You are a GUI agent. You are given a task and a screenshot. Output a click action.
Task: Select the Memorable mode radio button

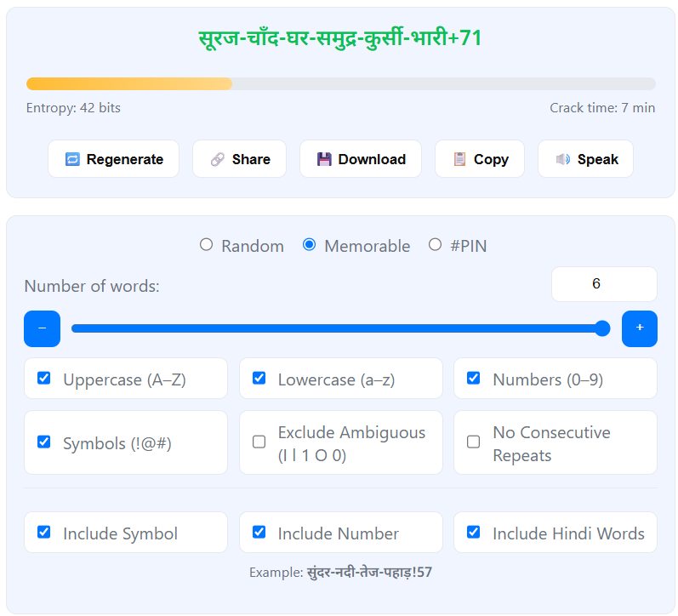[x=309, y=245]
